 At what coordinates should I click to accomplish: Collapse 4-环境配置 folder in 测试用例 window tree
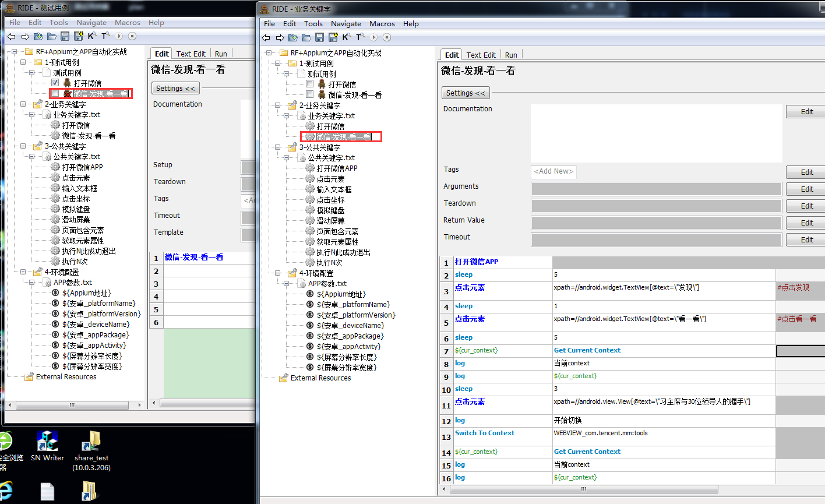coord(23,272)
